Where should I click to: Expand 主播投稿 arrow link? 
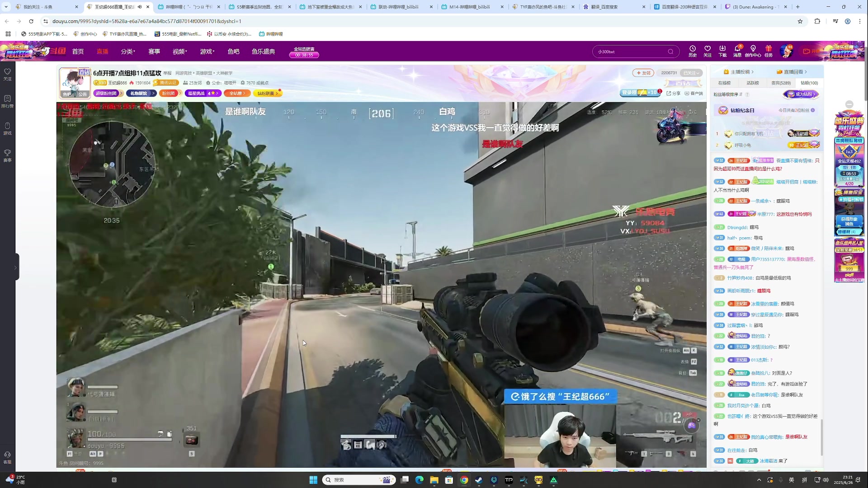click(x=739, y=72)
